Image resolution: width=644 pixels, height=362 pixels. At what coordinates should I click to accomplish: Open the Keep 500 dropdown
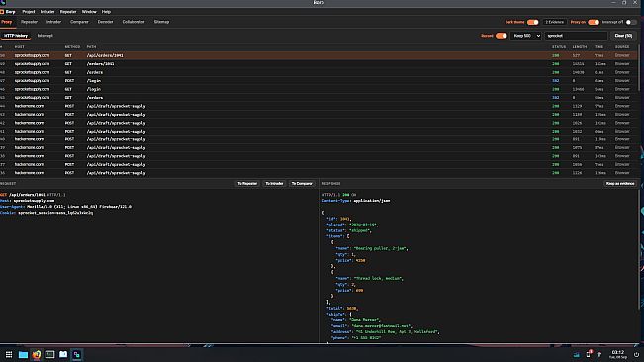pyautogui.click(x=526, y=36)
